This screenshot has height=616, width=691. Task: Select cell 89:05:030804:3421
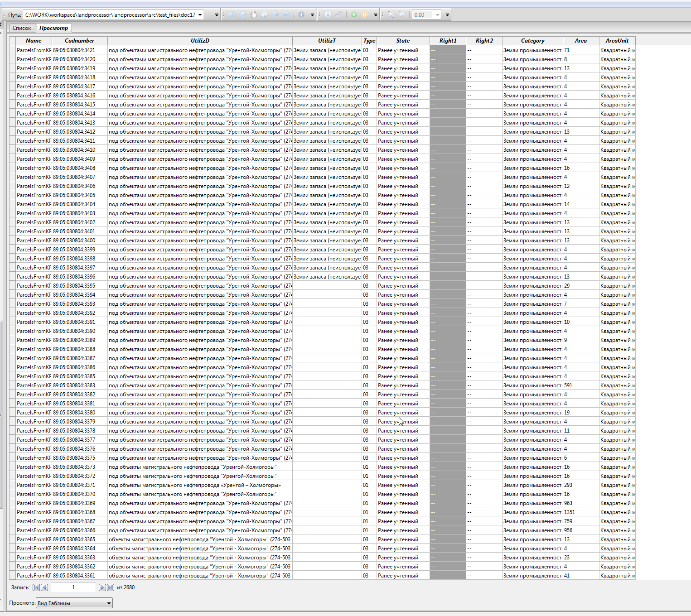(x=80, y=50)
